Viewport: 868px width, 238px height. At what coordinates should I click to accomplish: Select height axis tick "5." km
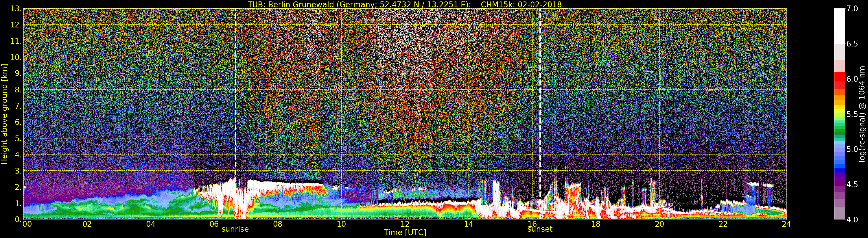click(18, 138)
